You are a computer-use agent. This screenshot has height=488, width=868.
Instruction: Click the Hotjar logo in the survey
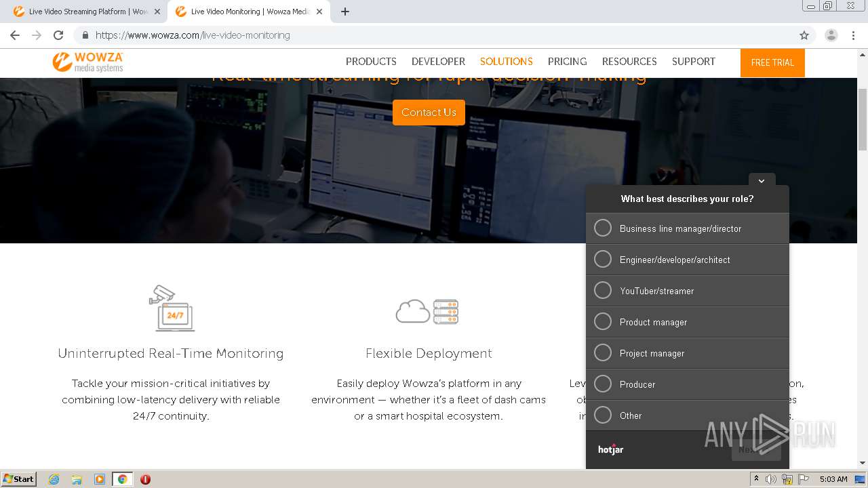pos(610,449)
